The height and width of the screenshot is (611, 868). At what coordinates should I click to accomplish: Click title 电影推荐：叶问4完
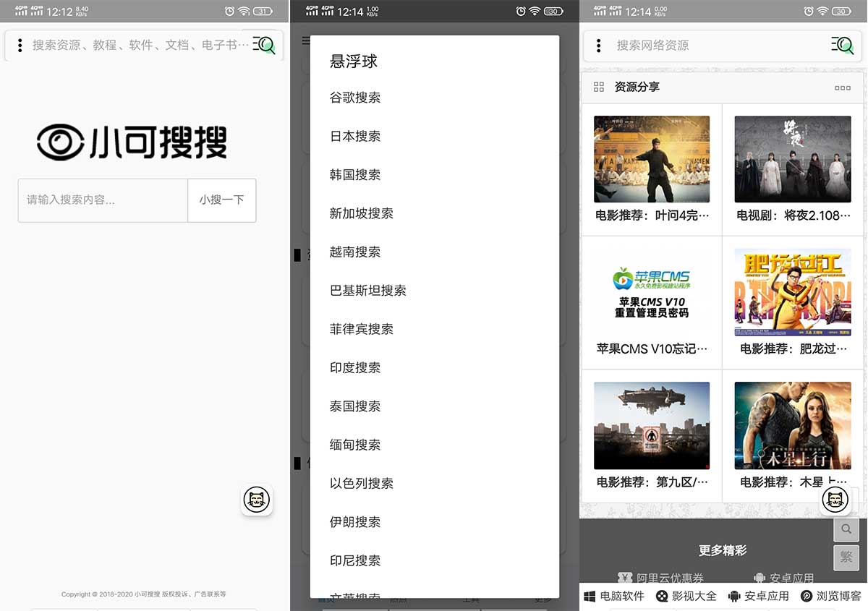click(652, 215)
